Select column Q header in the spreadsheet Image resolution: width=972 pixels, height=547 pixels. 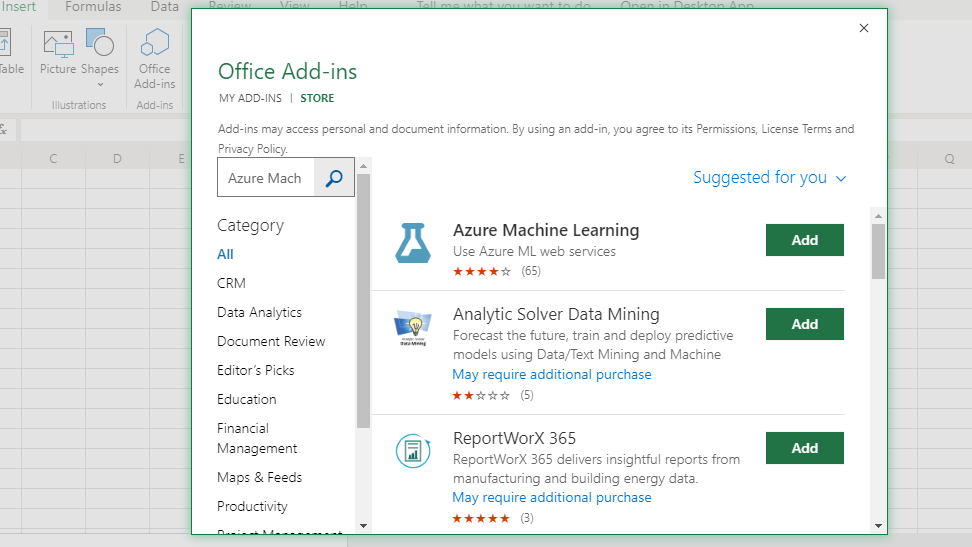[x=949, y=159]
